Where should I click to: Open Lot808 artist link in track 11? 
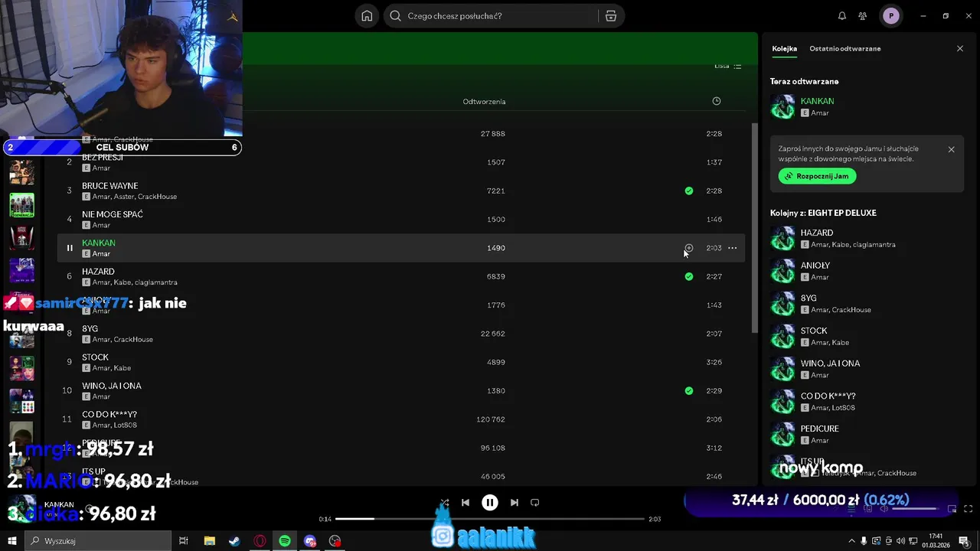pyautogui.click(x=125, y=425)
